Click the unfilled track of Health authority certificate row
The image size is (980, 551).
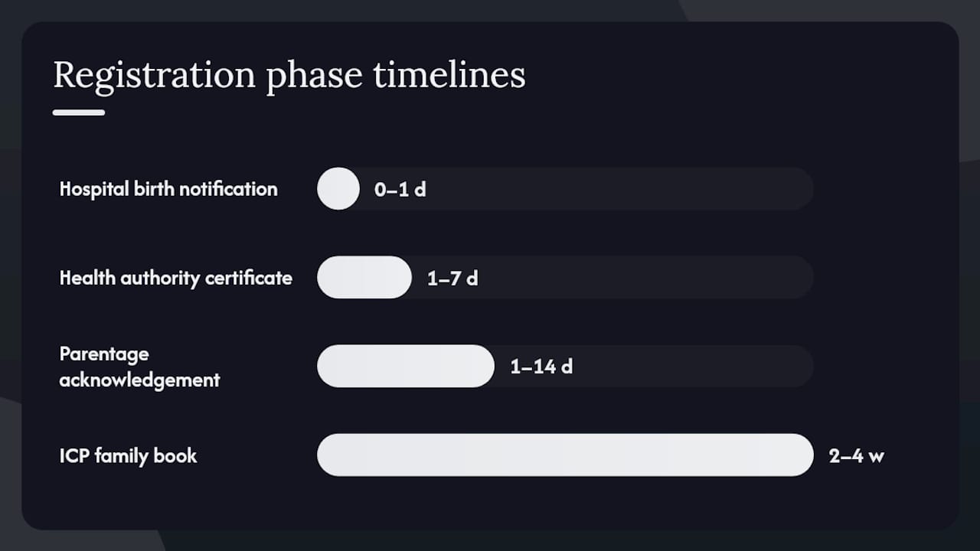pyautogui.click(x=647, y=277)
